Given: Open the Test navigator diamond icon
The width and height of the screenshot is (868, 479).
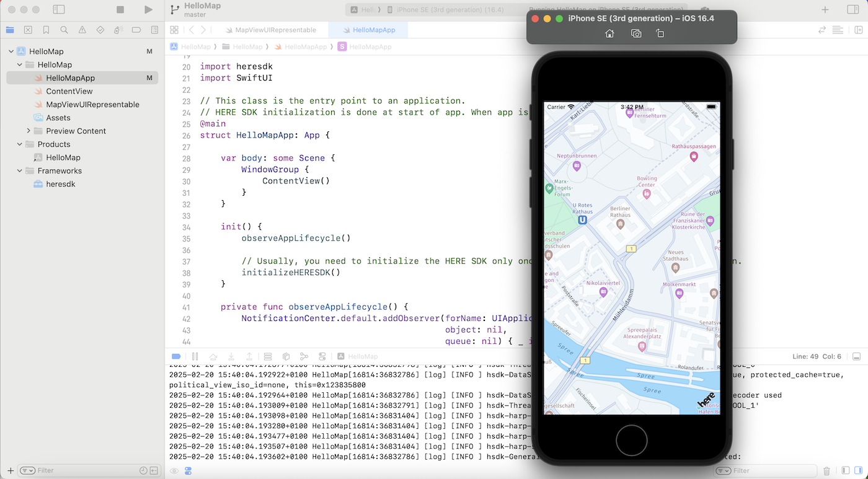Looking at the screenshot, I should coord(100,30).
